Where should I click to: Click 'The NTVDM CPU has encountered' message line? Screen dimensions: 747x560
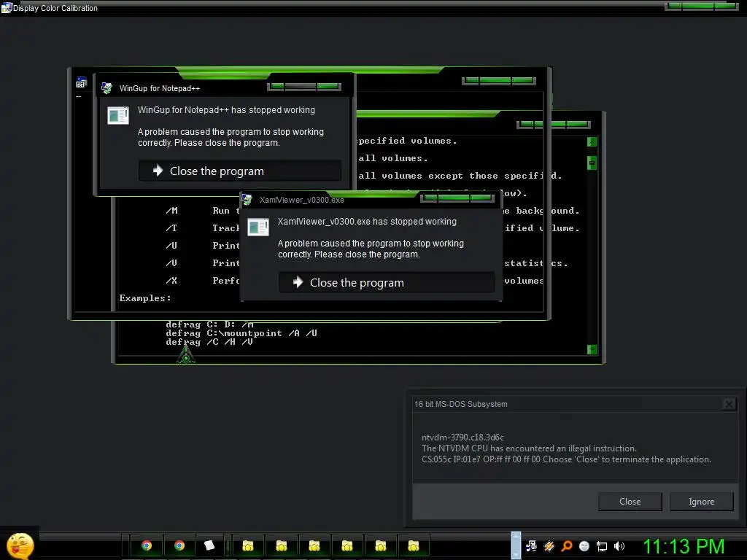[x=529, y=448]
